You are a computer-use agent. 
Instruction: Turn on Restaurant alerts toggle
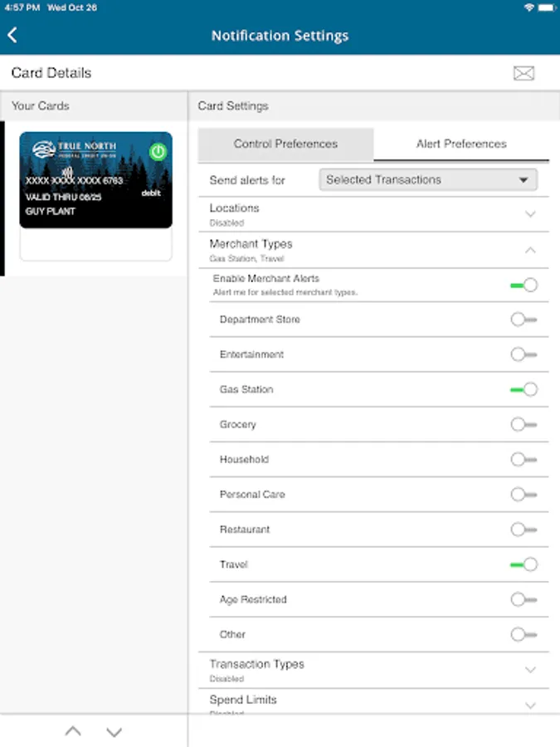pos(523,530)
